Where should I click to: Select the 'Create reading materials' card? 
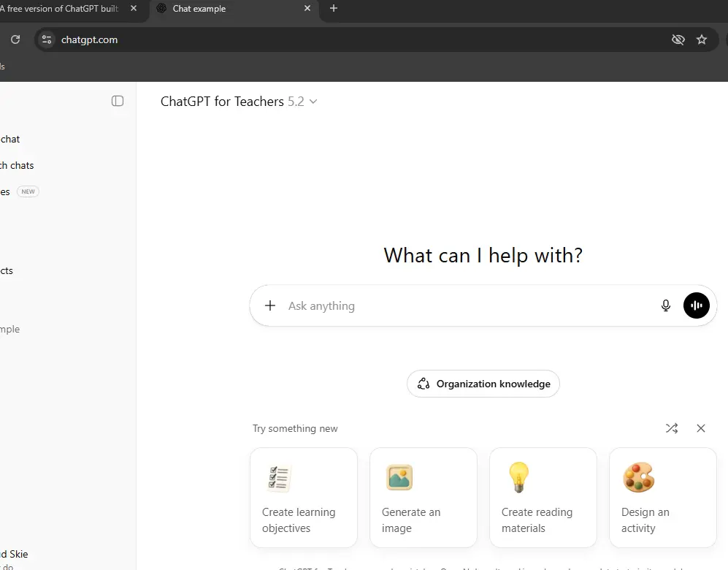543,498
